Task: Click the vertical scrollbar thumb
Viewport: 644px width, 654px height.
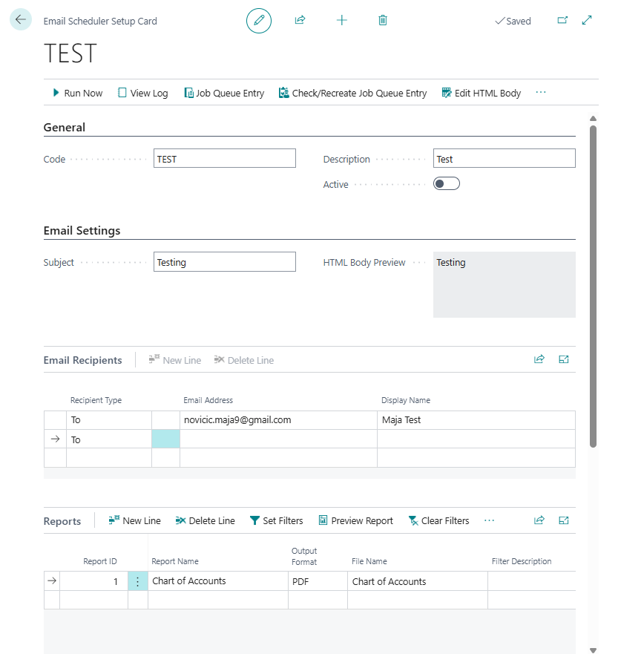Action: (593, 287)
